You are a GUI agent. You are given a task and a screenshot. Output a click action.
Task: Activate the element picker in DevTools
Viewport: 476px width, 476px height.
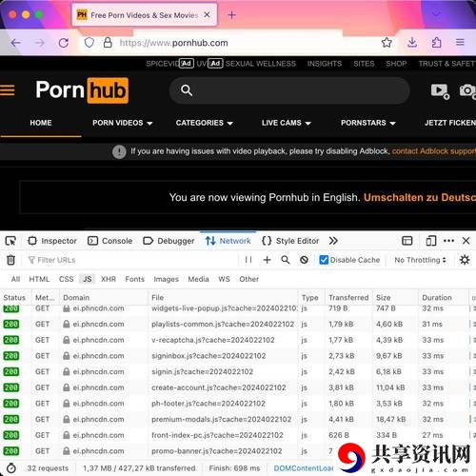click(x=10, y=241)
